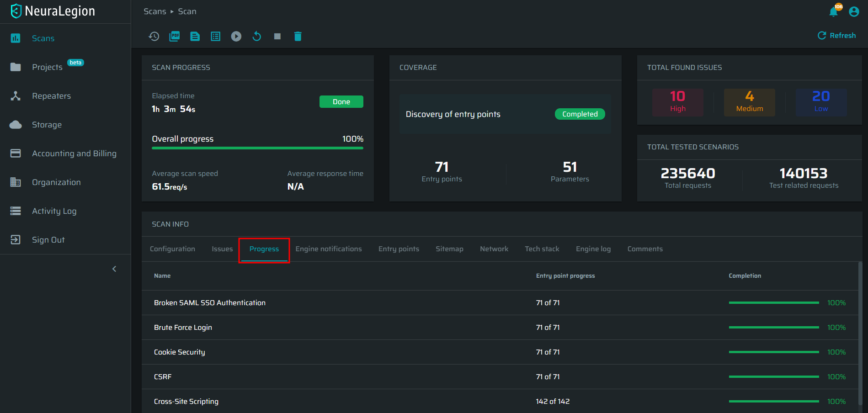Click the Scans breadcrumb link
The height and width of the screenshot is (413, 868).
pos(155,11)
